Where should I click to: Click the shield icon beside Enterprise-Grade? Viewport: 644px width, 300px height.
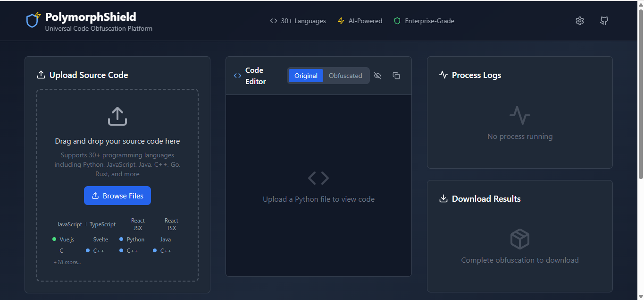(x=397, y=21)
